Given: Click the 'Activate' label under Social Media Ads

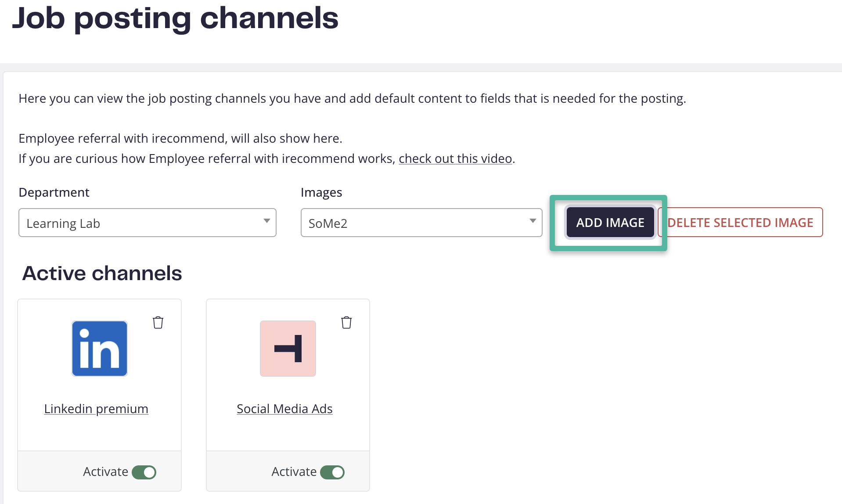Looking at the screenshot, I should point(294,472).
